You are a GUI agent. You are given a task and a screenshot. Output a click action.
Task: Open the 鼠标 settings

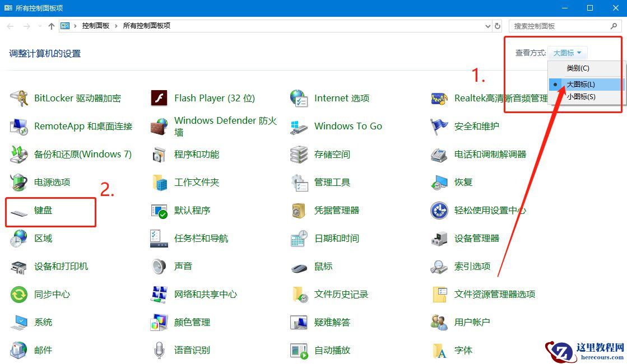pyautogui.click(x=323, y=266)
